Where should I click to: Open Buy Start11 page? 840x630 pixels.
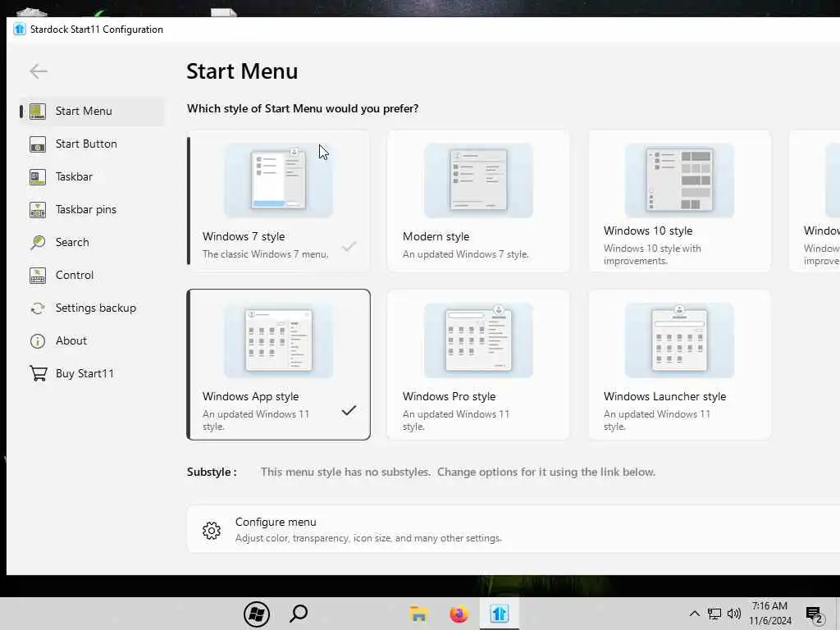click(x=92, y=373)
